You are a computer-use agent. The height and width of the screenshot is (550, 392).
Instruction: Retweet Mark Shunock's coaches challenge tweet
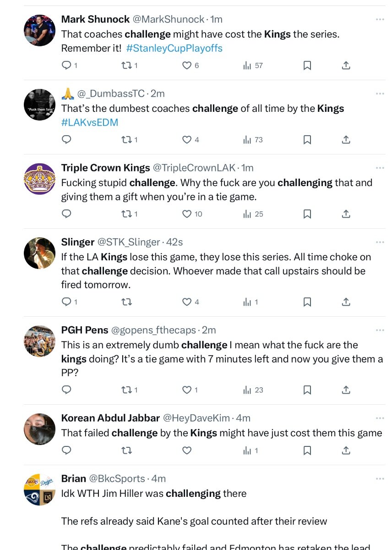click(127, 66)
